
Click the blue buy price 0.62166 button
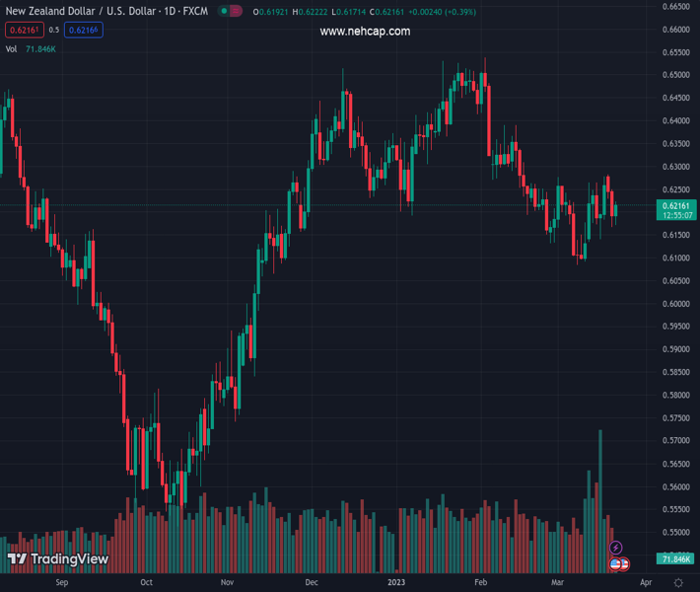coord(83,31)
